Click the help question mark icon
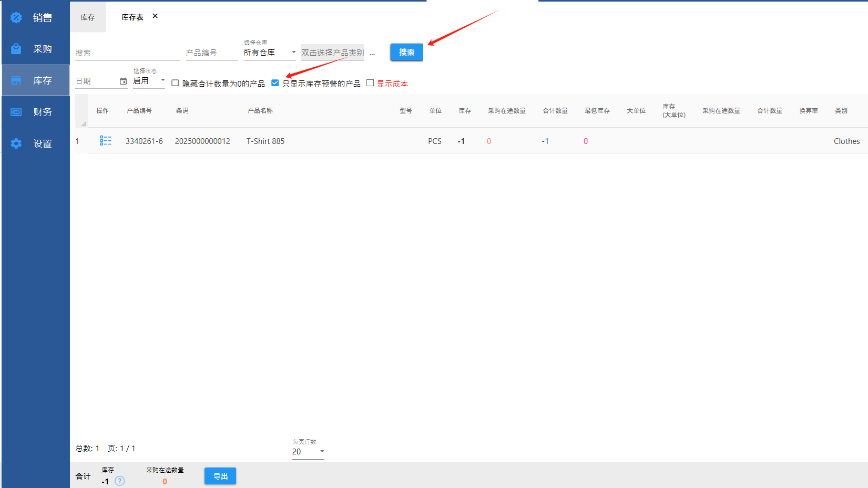This screenshot has width=868, height=488. tap(120, 481)
